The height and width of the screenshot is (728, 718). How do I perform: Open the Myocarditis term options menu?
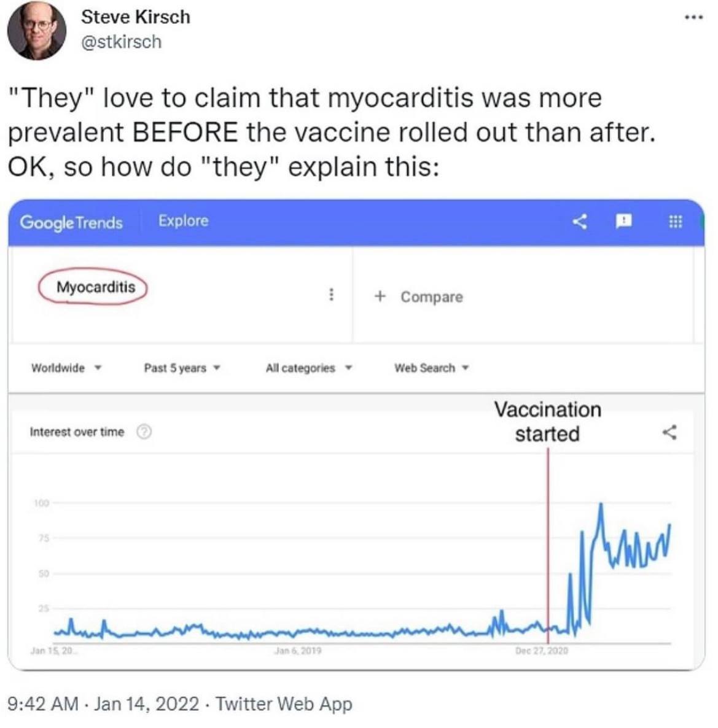[x=332, y=295]
